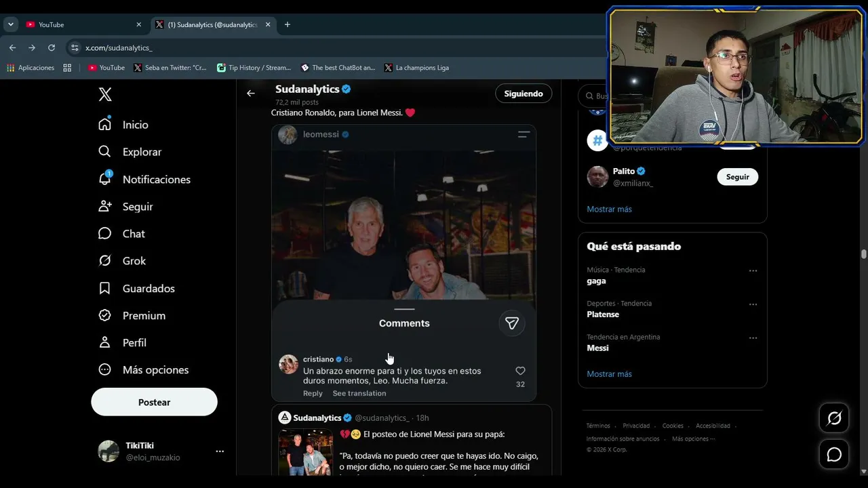Open the Grok icon in the sidebar

pos(104,260)
